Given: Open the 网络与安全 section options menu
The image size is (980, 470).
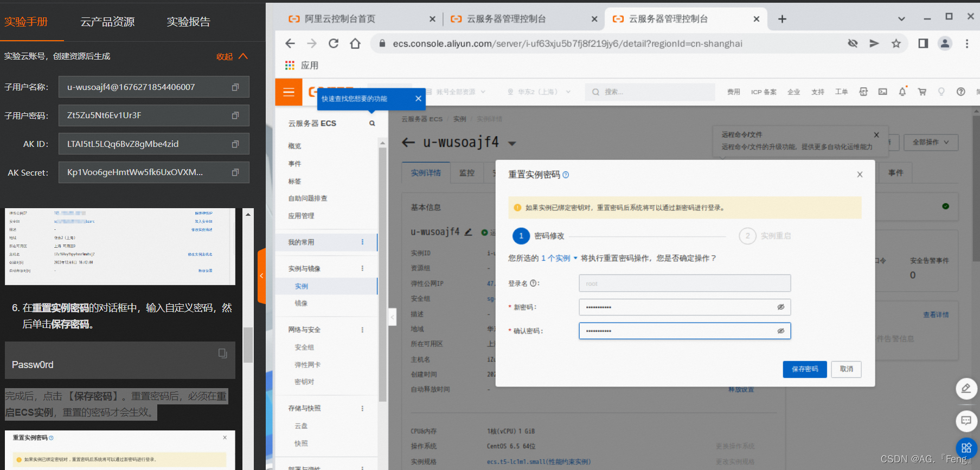Looking at the screenshot, I should tap(362, 330).
